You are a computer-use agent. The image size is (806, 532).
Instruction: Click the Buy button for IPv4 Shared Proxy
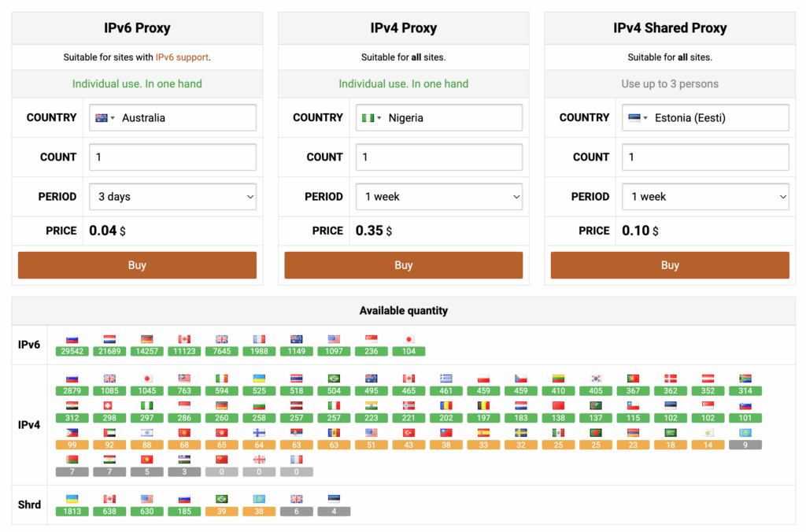coord(670,265)
